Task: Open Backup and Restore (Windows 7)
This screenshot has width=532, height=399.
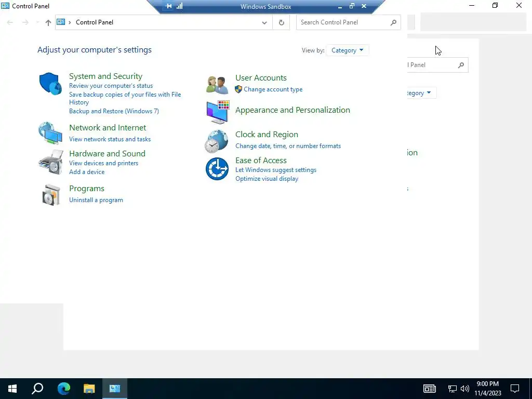Action: [114, 111]
